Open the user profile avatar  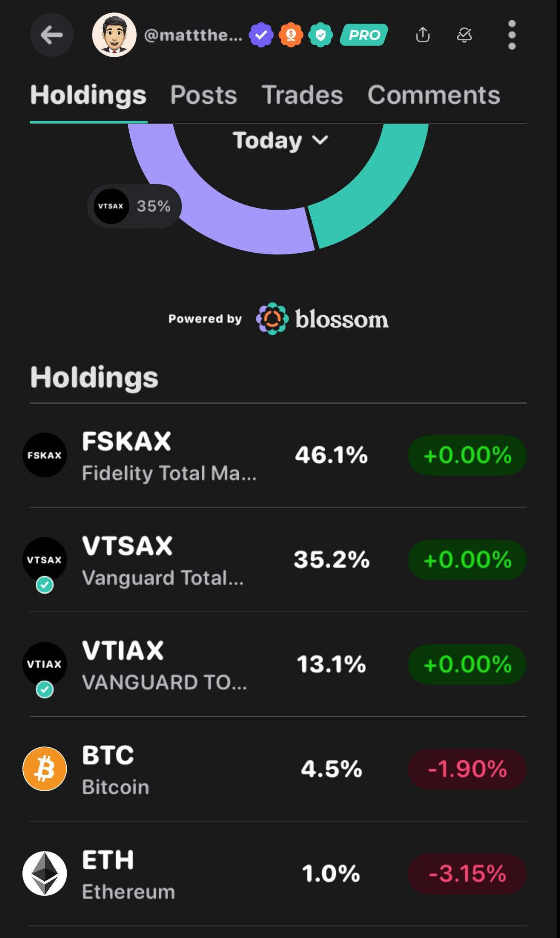pyautogui.click(x=114, y=35)
